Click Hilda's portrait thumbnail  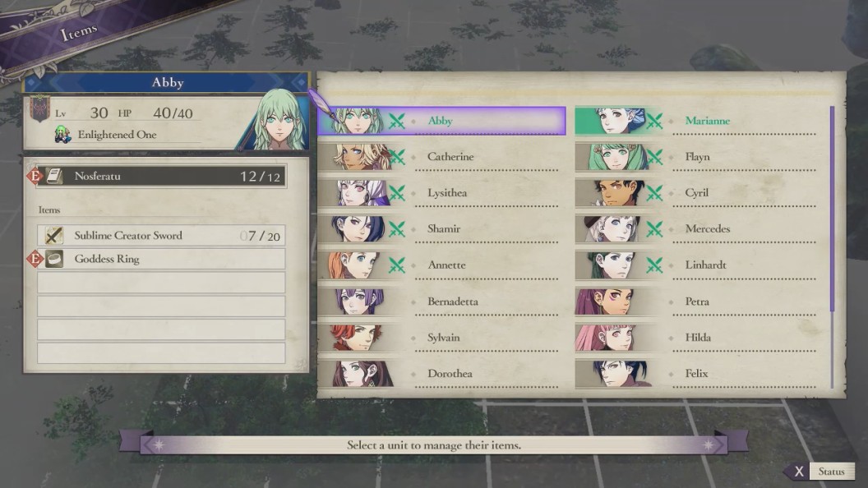coord(607,338)
